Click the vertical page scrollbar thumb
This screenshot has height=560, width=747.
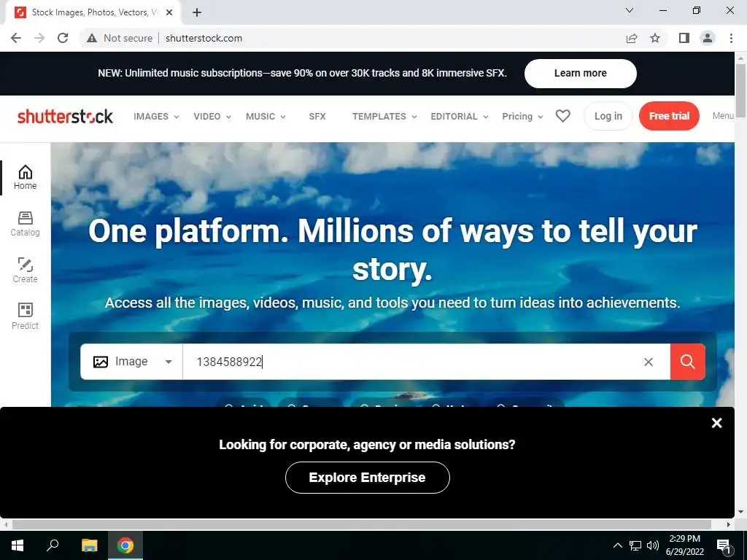[x=740, y=90]
